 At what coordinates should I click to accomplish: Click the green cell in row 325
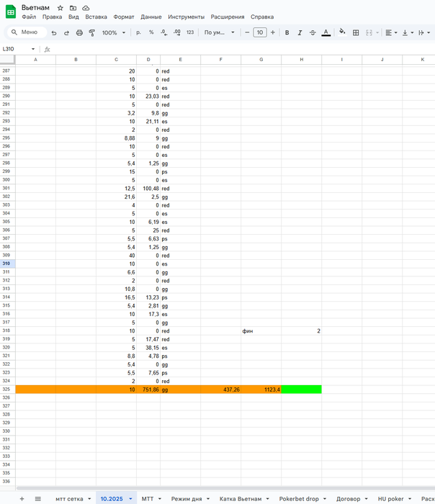[x=301, y=390]
